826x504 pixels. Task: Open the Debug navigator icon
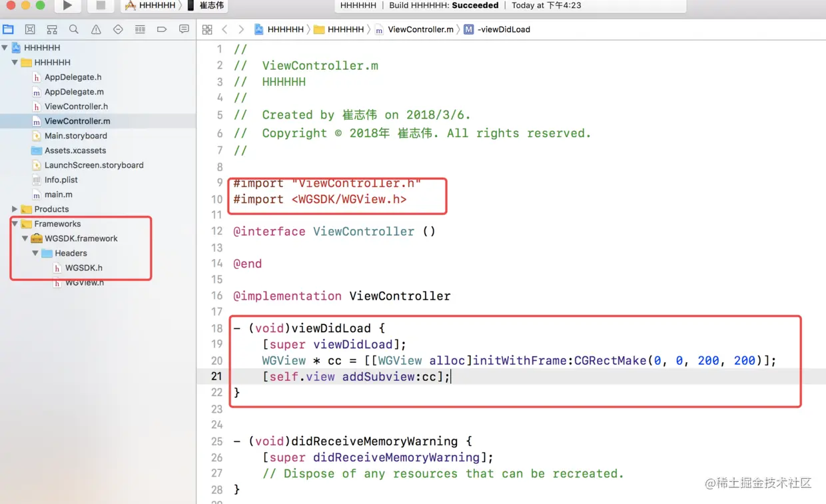click(x=140, y=29)
